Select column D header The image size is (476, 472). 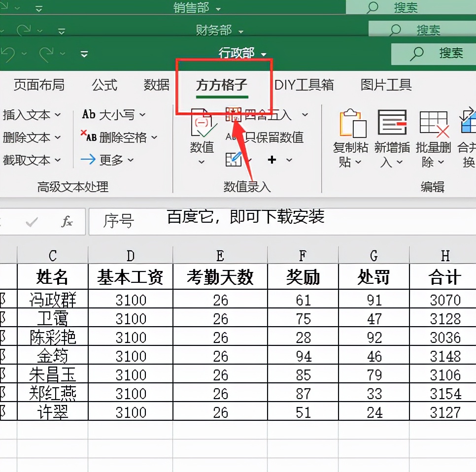(x=131, y=255)
